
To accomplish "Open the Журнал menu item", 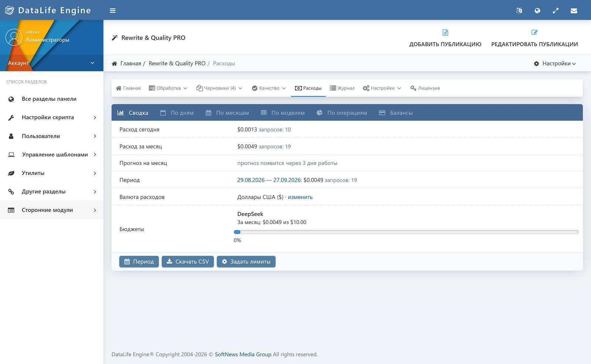I will coord(342,88).
